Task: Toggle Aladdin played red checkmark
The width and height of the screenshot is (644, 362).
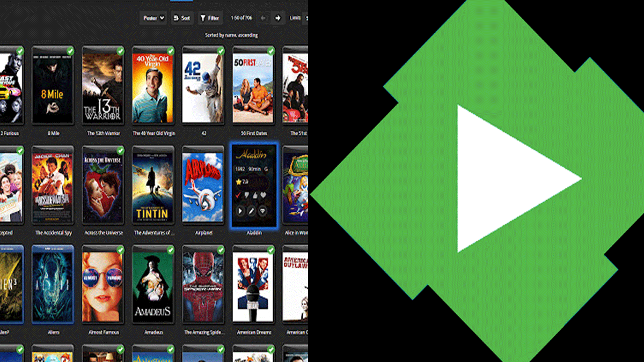Action: [x=238, y=195]
